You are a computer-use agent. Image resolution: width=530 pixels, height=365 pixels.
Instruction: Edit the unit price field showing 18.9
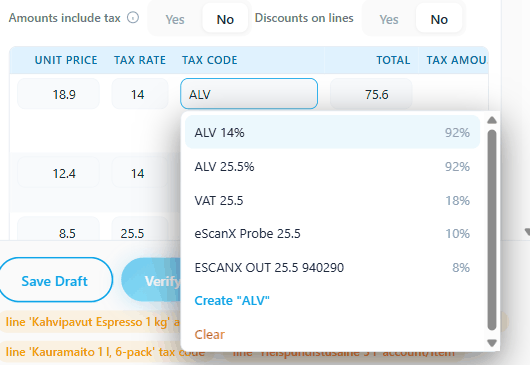coord(58,94)
